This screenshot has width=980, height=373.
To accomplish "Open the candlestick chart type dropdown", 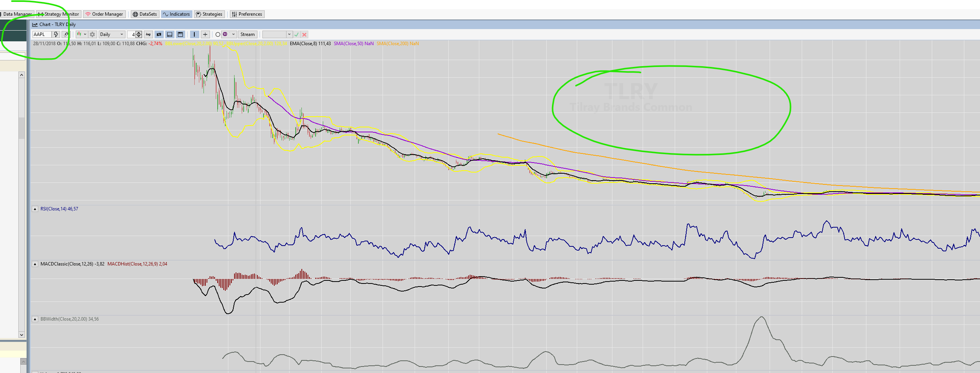I will pos(81,34).
